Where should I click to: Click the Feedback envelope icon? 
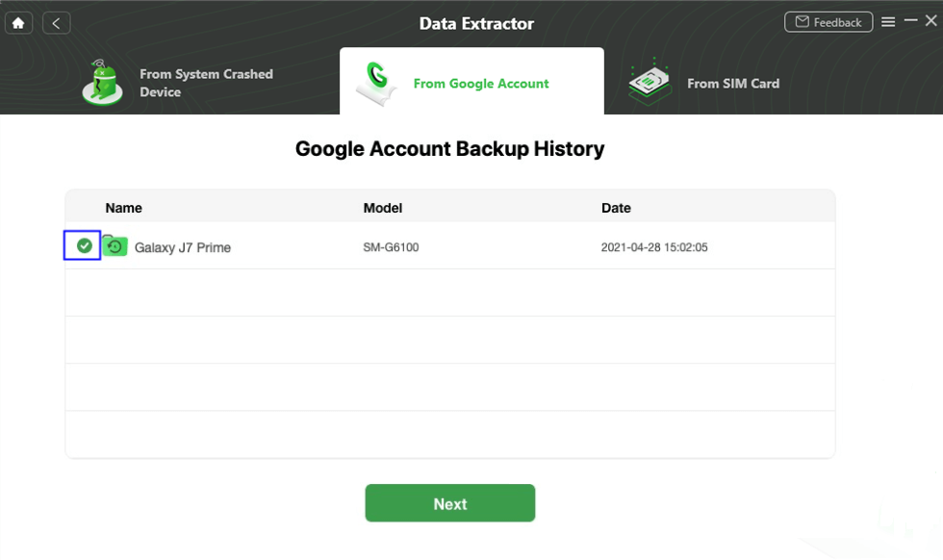click(803, 22)
